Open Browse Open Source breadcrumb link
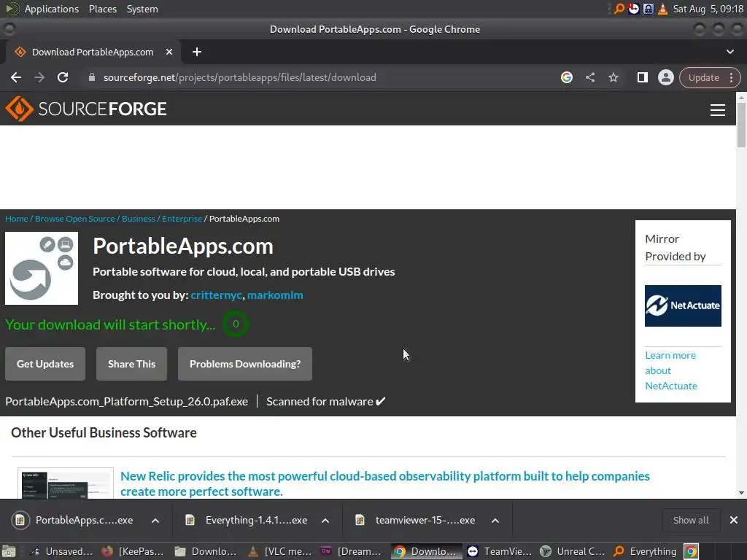 point(75,219)
